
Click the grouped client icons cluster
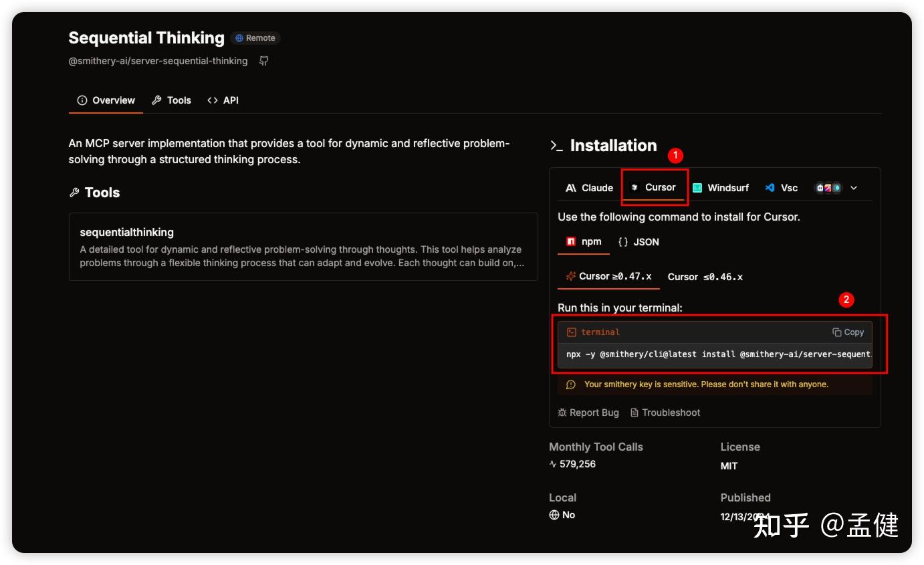(x=828, y=188)
